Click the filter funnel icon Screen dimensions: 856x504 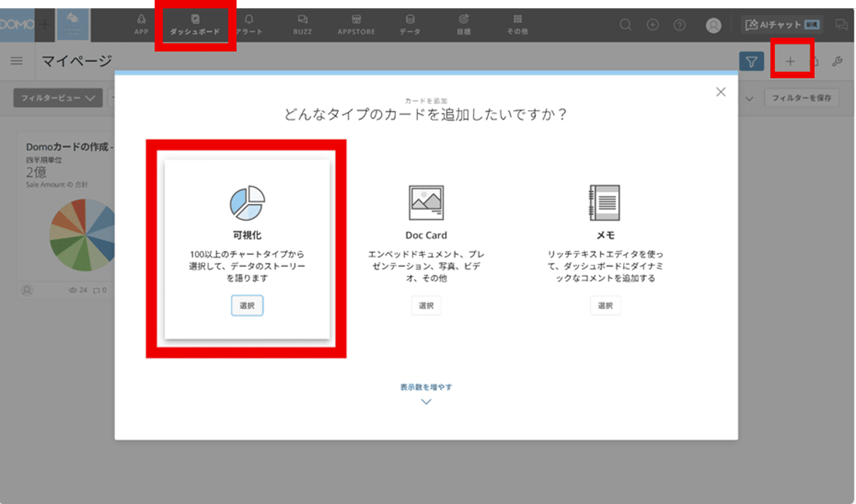[751, 61]
